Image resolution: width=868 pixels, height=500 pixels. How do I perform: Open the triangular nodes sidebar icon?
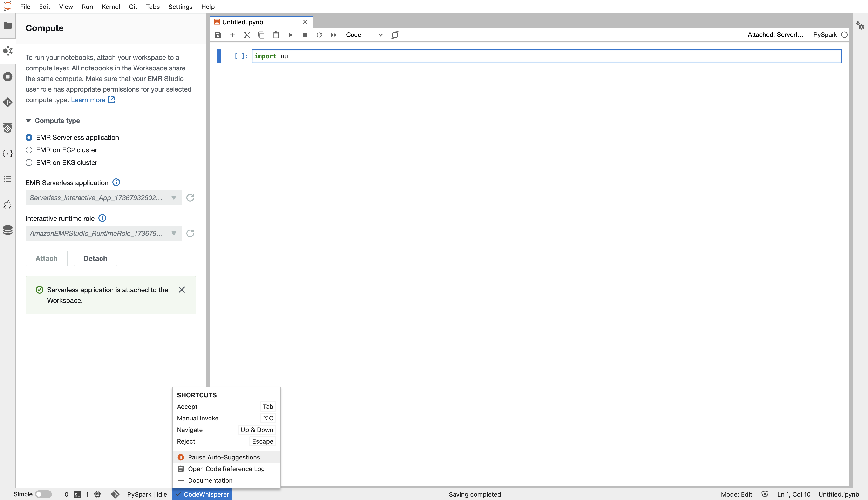(x=7, y=205)
